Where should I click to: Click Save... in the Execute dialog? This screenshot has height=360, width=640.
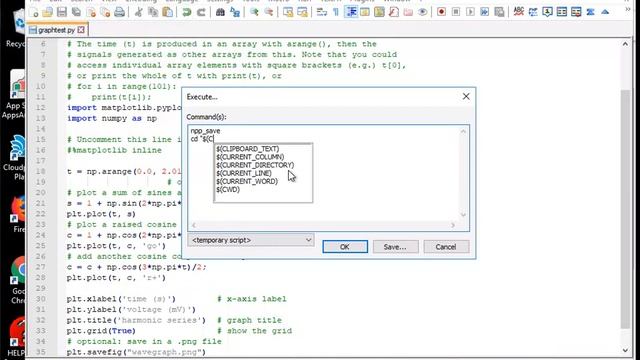point(395,247)
